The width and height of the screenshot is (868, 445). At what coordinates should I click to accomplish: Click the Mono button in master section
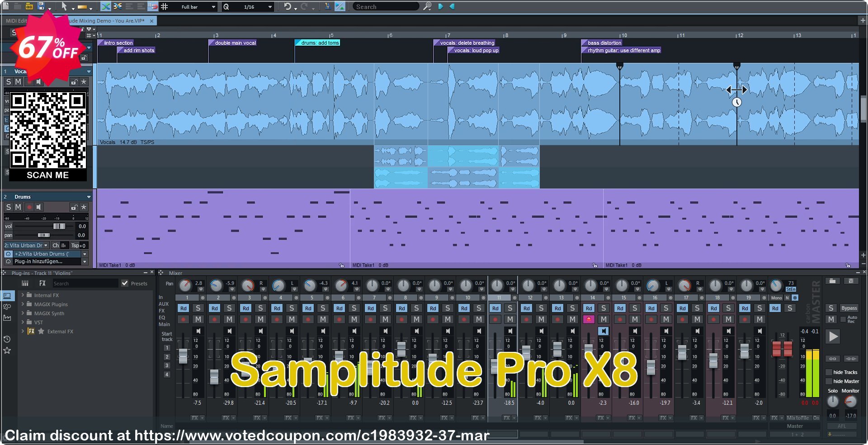(776, 298)
